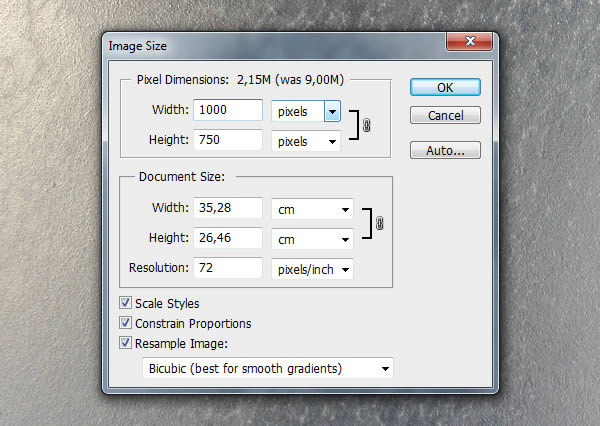Uncheck the Resample Image option

coord(125,343)
